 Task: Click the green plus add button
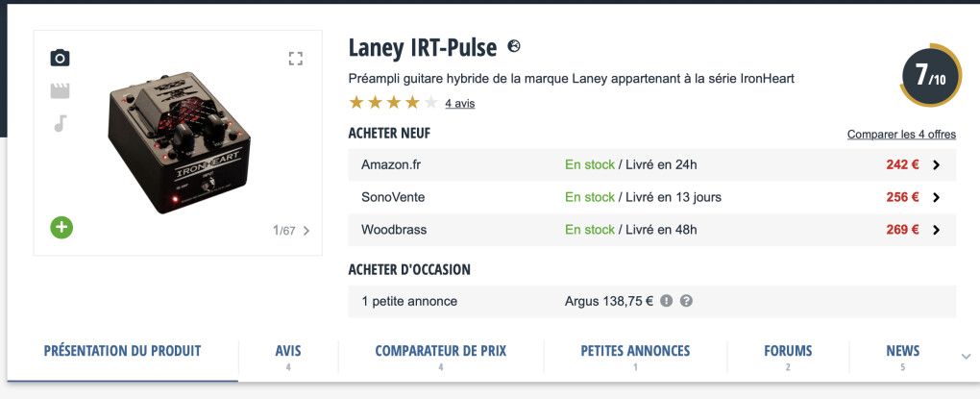coord(61,227)
